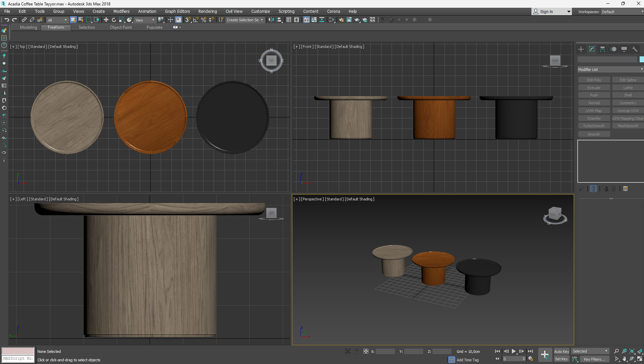Image resolution: width=644 pixels, height=364 pixels.
Task: Click the Align tool icon
Action: [x=279, y=20]
